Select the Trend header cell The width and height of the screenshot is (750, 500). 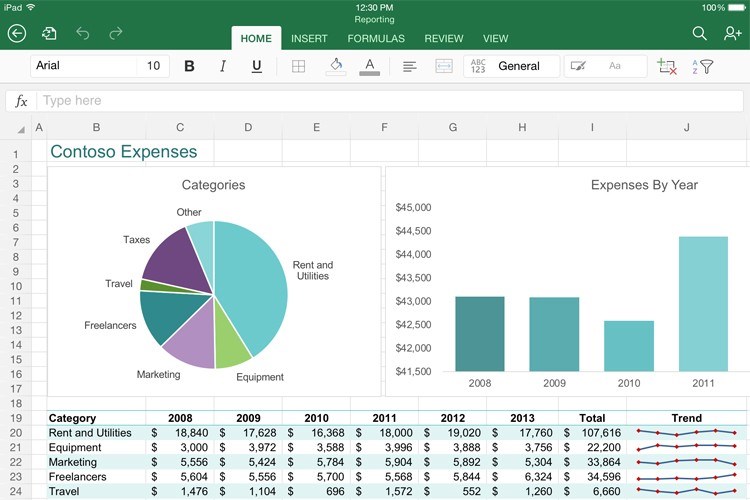(x=687, y=418)
